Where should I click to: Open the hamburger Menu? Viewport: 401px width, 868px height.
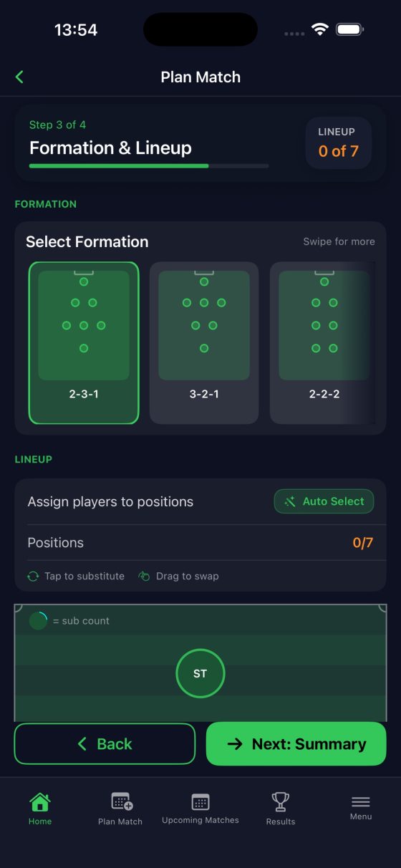pyautogui.click(x=361, y=808)
